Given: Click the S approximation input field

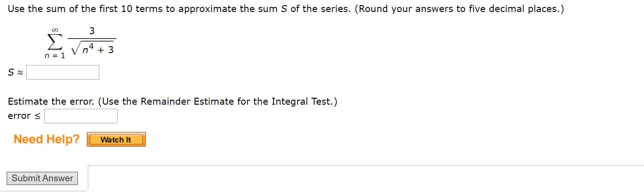Looking at the screenshot, I should 63,72.
